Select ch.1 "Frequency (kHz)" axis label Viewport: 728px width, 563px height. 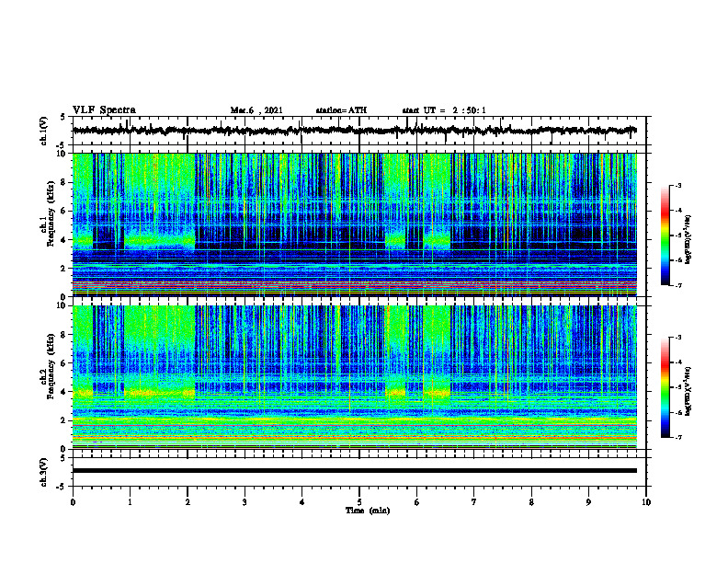pyautogui.click(x=51, y=213)
